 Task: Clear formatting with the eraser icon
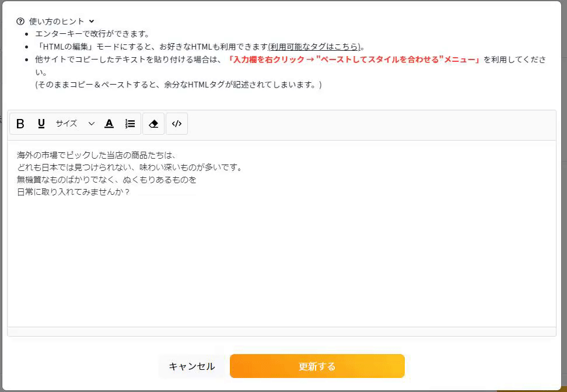pyautogui.click(x=153, y=124)
